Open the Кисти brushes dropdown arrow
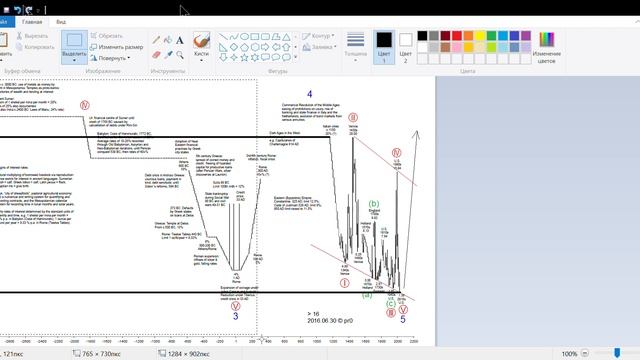The width and height of the screenshot is (640, 360). coord(202,60)
